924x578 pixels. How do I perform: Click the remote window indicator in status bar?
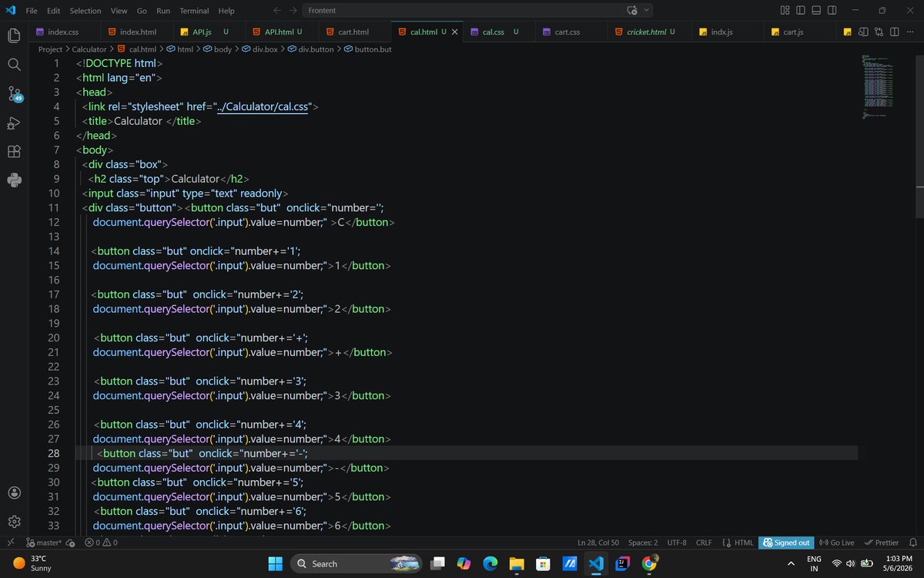[x=10, y=543]
